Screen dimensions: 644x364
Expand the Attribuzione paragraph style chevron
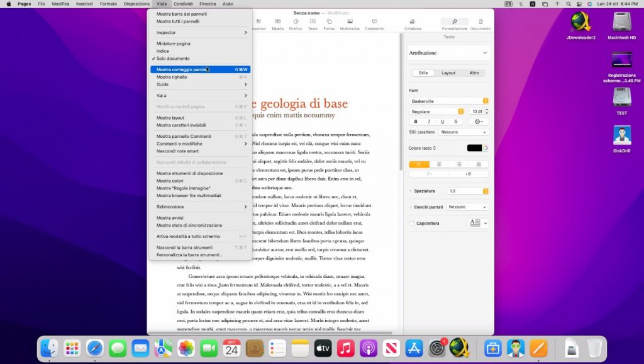485,53
